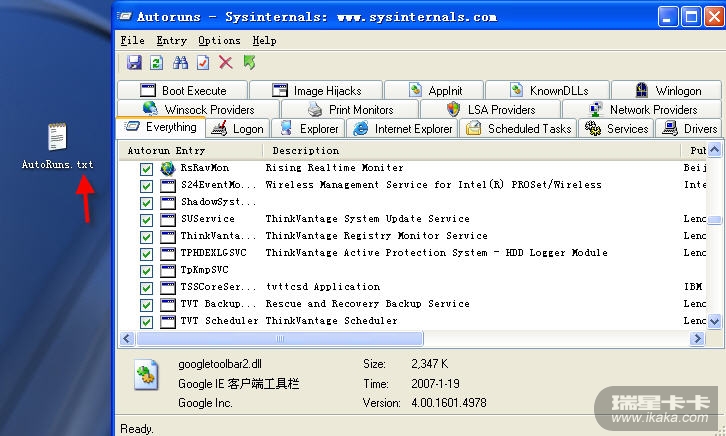Screen dimensions: 726x436
Task: Click the vertical scrollbar up arrow
Action: coord(714,150)
